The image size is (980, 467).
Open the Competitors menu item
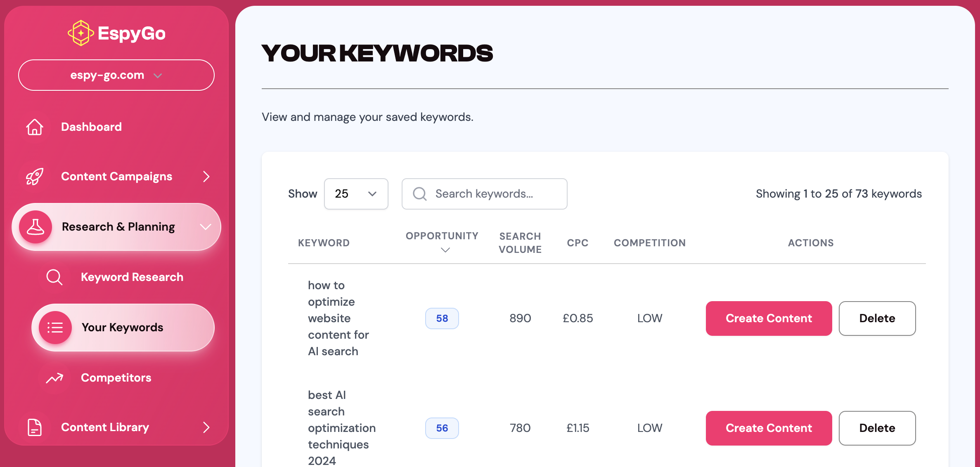(x=116, y=378)
